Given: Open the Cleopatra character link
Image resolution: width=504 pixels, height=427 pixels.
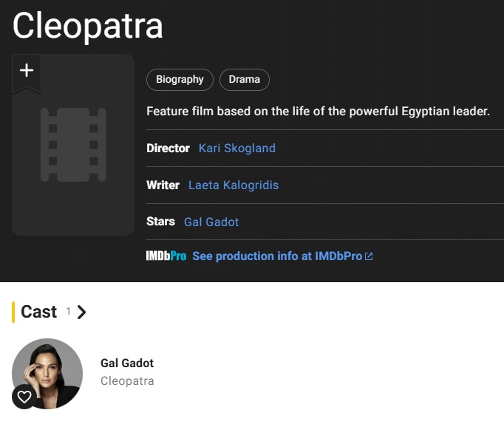Looking at the screenshot, I should pos(127,381).
